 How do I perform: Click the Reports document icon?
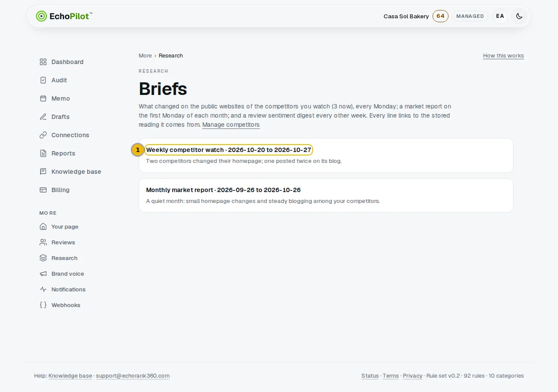[43, 153]
